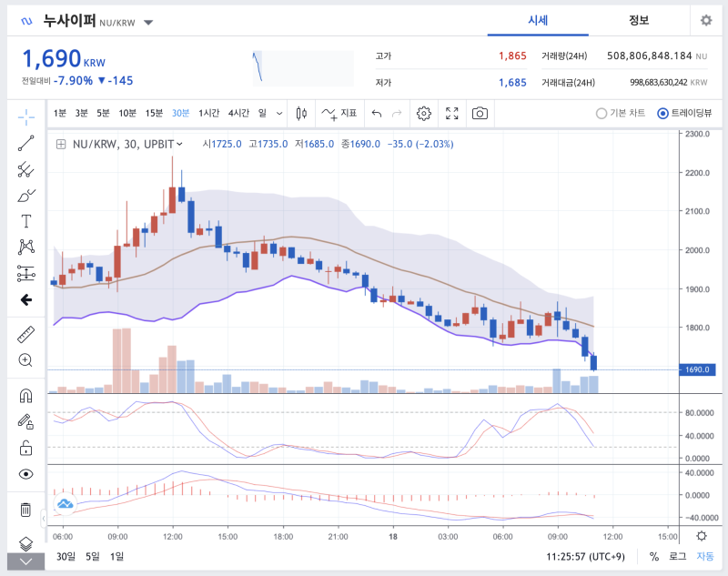Remove drawings with the trash icon
Image resolution: width=728 pixels, height=576 pixels.
26,510
